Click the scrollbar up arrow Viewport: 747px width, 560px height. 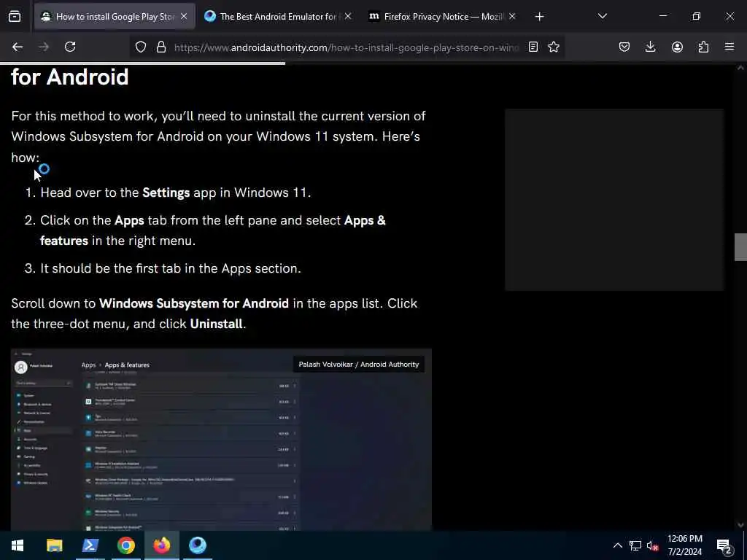click(740, 68)
